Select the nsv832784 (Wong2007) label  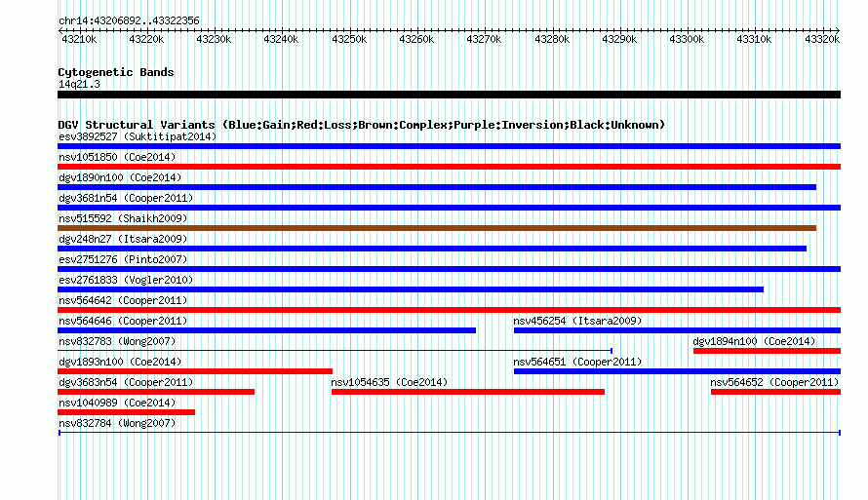click(x=117, y=423)
